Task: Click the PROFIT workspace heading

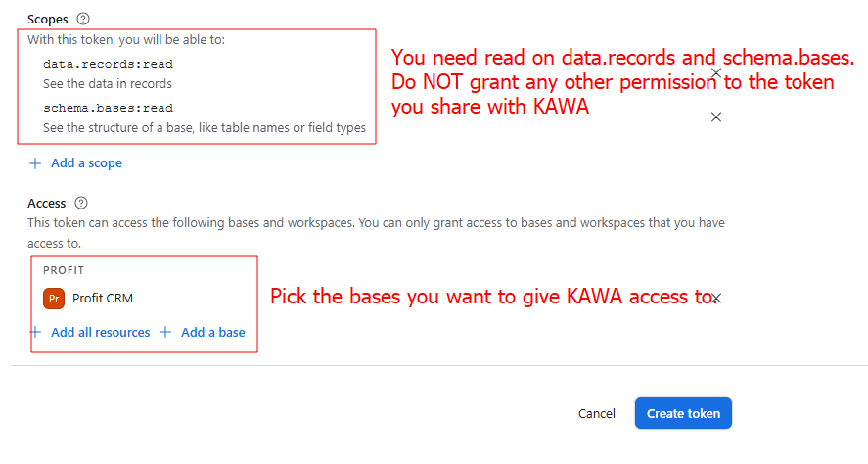Action: (63, 269)
